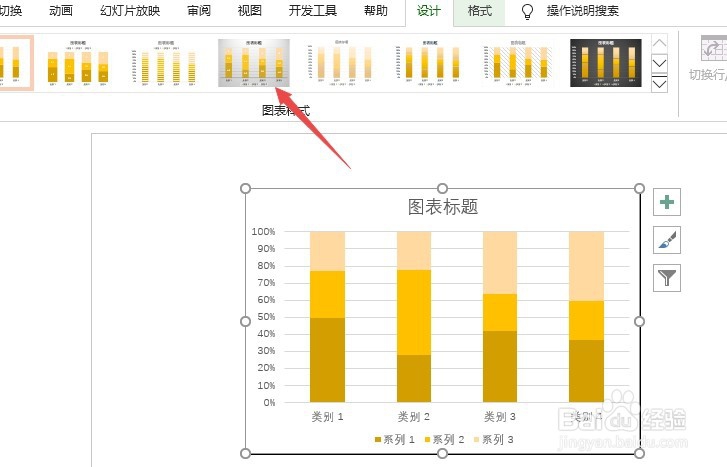Click the right-middle chart resize handle
The width and height of the screenshot is (727, 467).
[639, 321]
